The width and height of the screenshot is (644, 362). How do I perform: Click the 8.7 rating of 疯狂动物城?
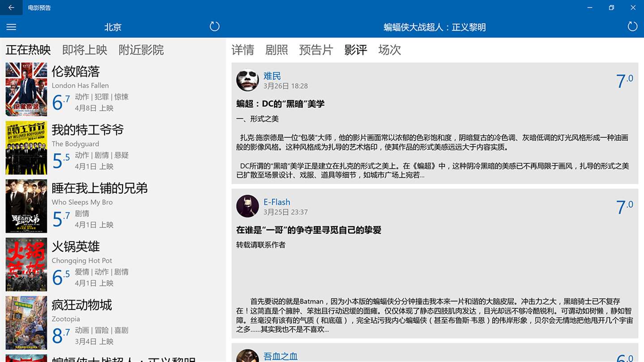click(61, 335)
